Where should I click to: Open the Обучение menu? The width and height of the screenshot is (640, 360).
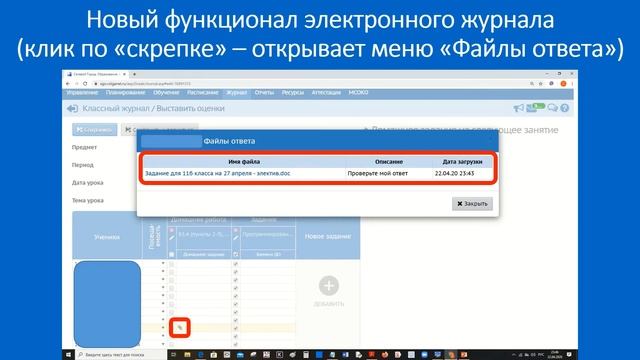coord(166,93)
